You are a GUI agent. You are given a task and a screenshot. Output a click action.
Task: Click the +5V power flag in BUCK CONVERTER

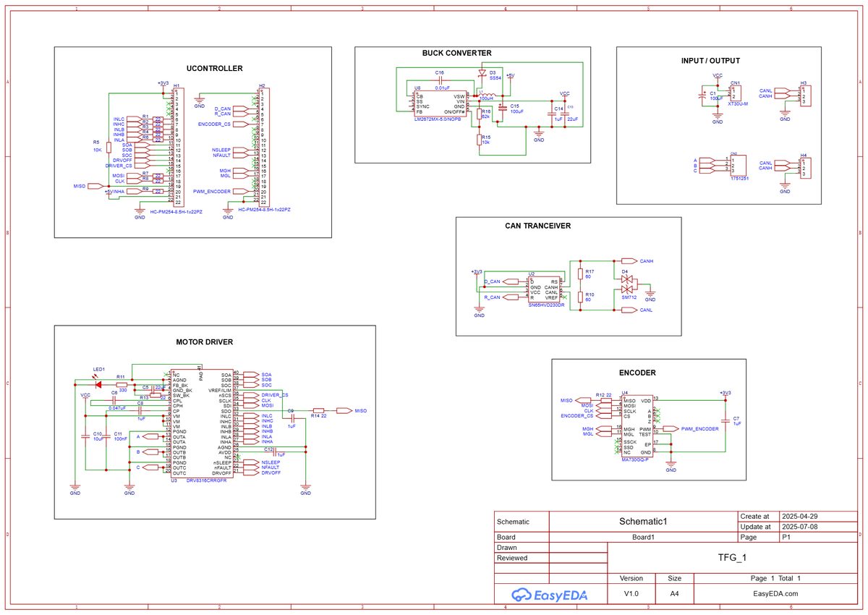pos(510,76)
